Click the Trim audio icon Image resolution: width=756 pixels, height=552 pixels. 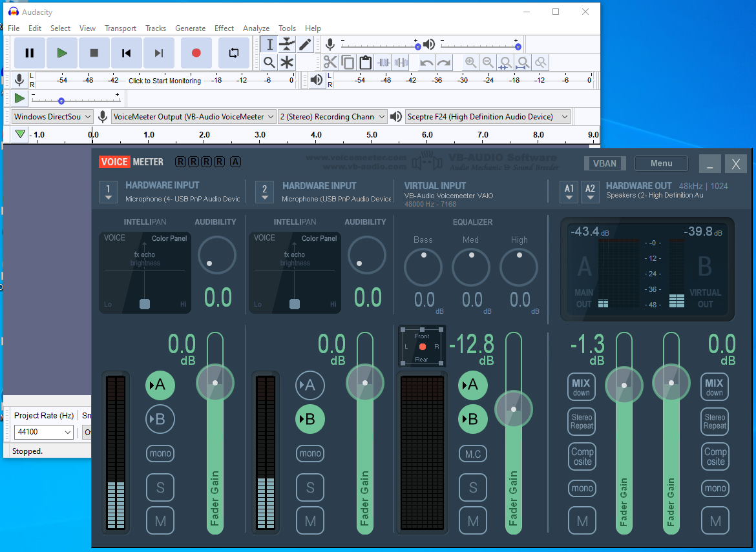click(x=384, y=62)
